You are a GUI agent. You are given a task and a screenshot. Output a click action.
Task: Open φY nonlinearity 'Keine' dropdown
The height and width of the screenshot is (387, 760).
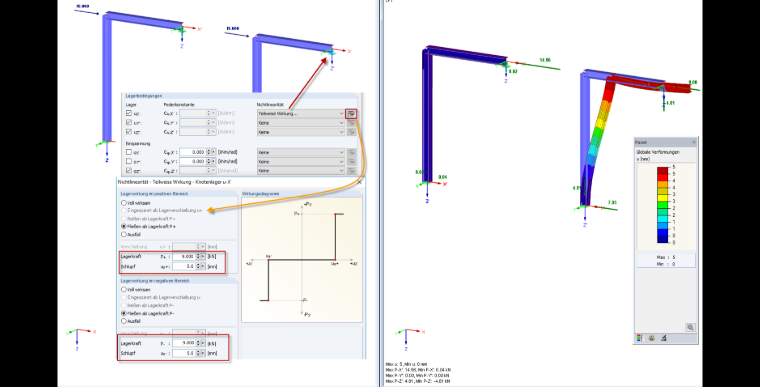click(301, 161)
